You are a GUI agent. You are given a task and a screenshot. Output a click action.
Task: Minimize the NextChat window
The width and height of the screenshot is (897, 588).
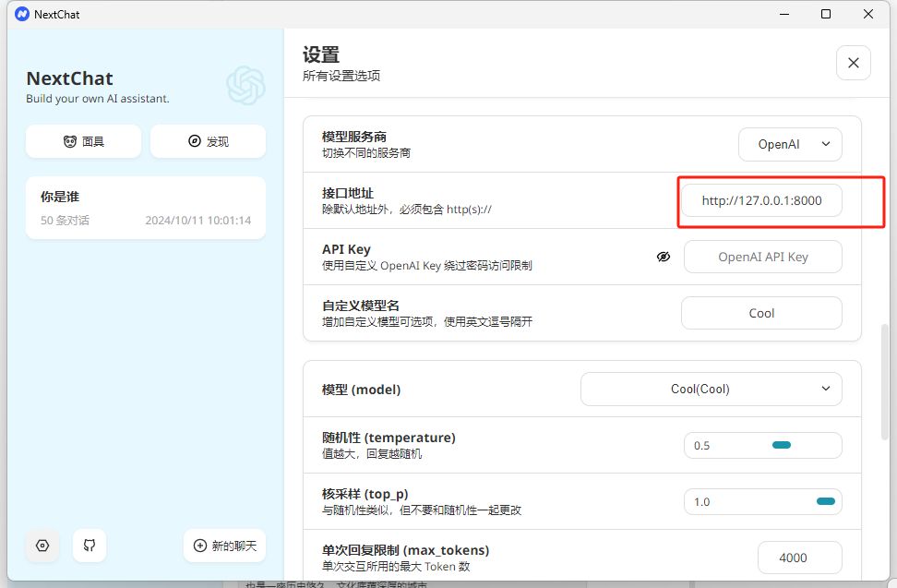click(x=784, y=14)
